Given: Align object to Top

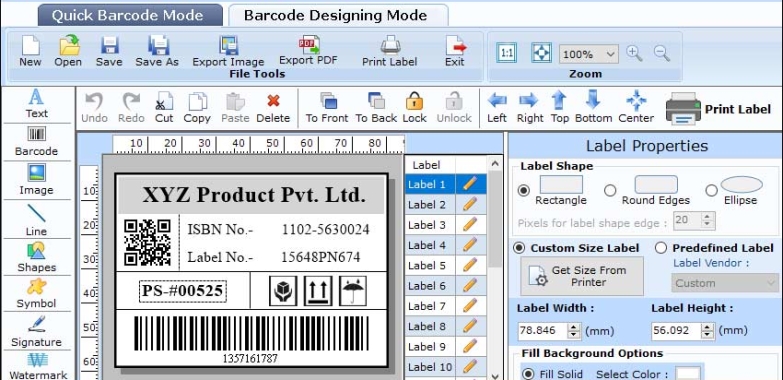Looking at the screenshot, I should pos(560,108).
